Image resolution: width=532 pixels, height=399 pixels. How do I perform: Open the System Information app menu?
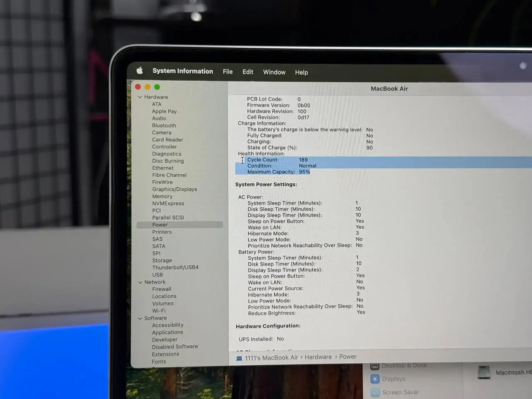[182, 71]
